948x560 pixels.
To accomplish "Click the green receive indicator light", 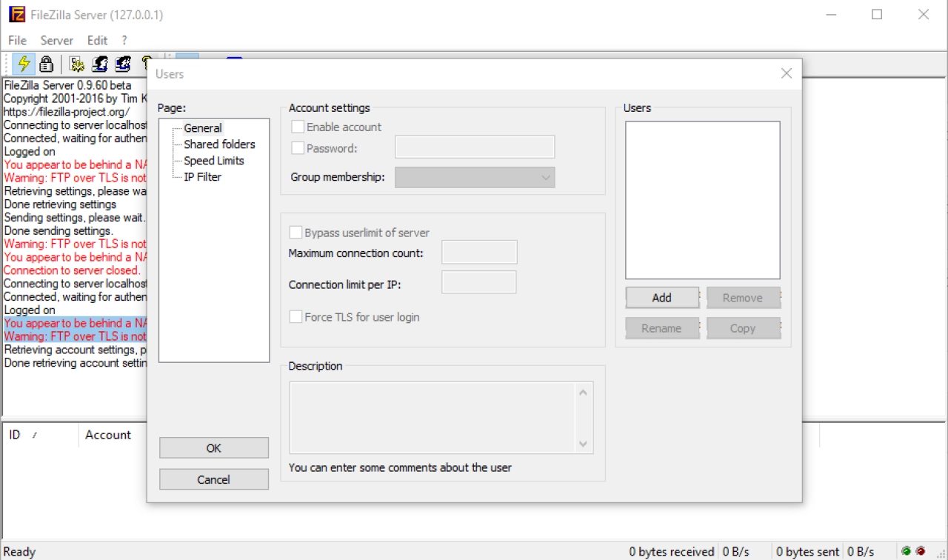I will (906, 551).
